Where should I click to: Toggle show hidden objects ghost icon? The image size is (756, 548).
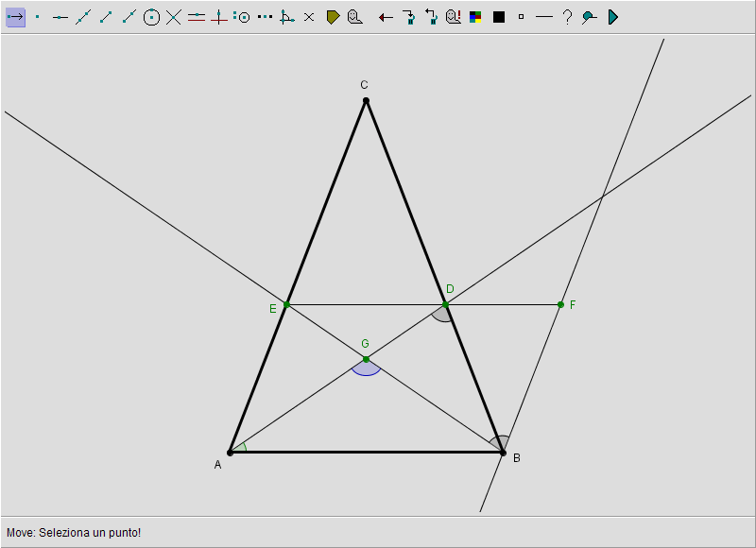coord(454,17)
